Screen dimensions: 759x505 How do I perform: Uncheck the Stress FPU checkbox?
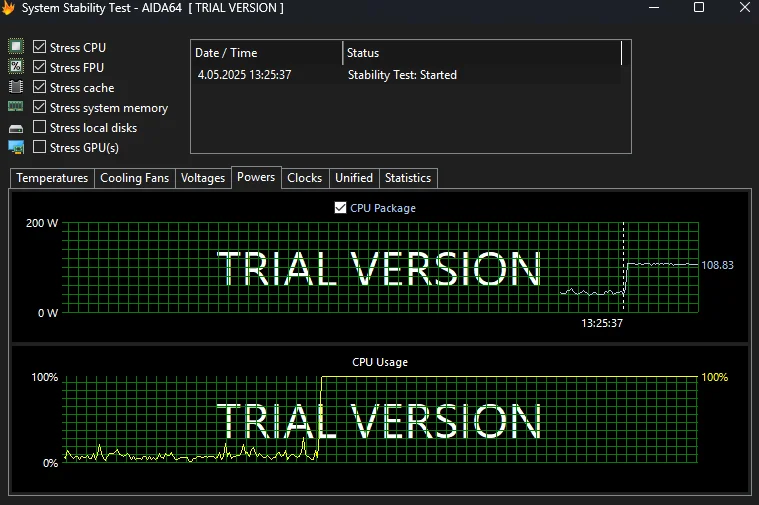click(39, 67)
